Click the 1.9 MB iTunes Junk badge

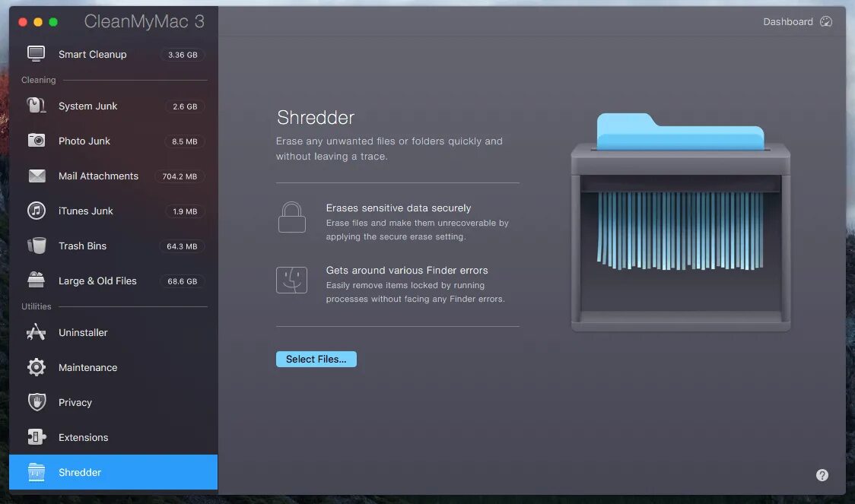point(185,211)
